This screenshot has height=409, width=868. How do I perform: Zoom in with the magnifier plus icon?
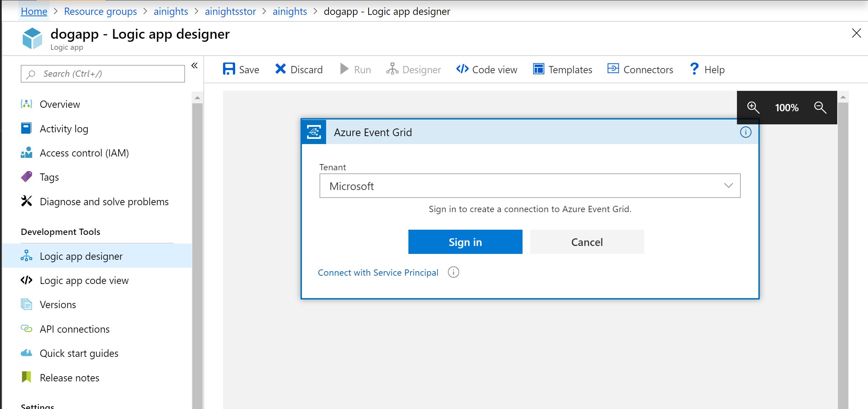click(753, 107)
